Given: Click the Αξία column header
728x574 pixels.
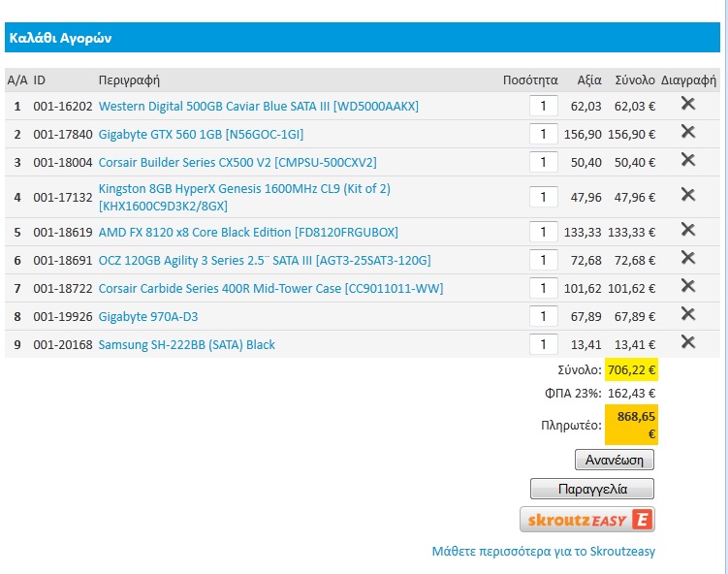Looking at the screenshot, I should pyautogui.click(x=589, y=80).
